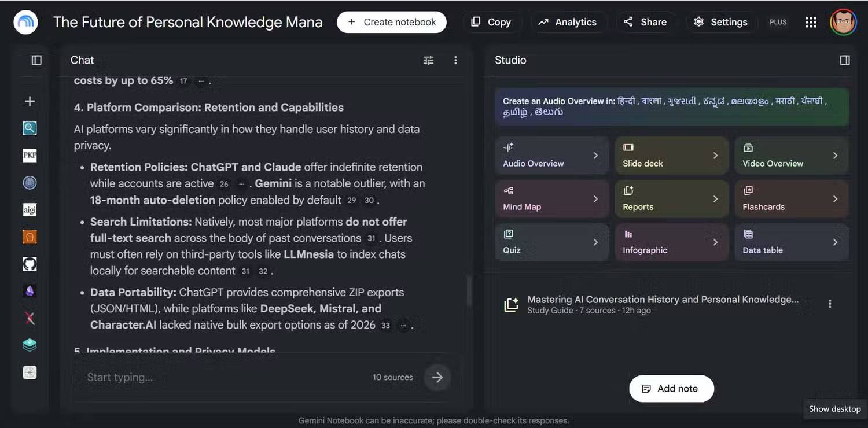Open citation 29 after auto-deletion policy

tap(351, 200)
